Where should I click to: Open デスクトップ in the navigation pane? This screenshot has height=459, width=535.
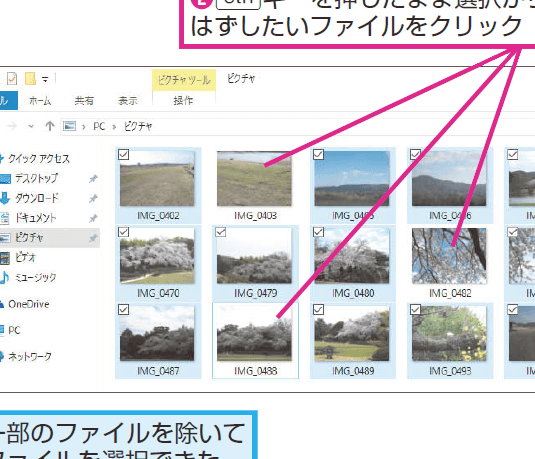click(x=36, y=178)
